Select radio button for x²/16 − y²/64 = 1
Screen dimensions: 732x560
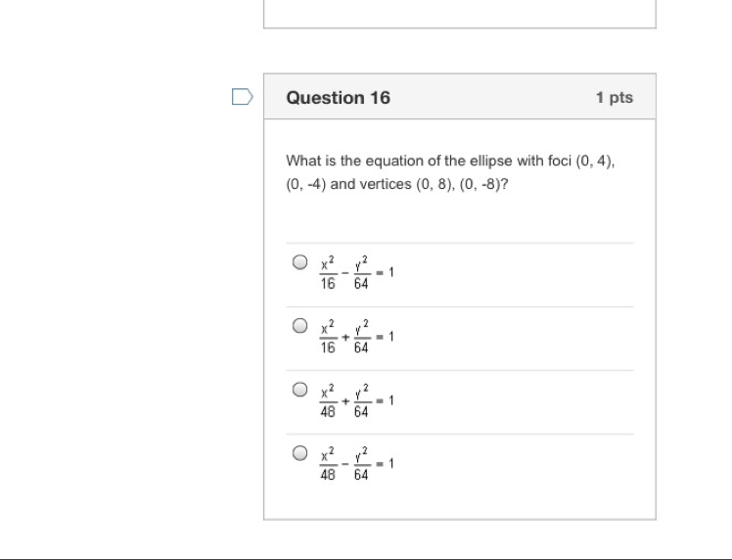(300, 262)
